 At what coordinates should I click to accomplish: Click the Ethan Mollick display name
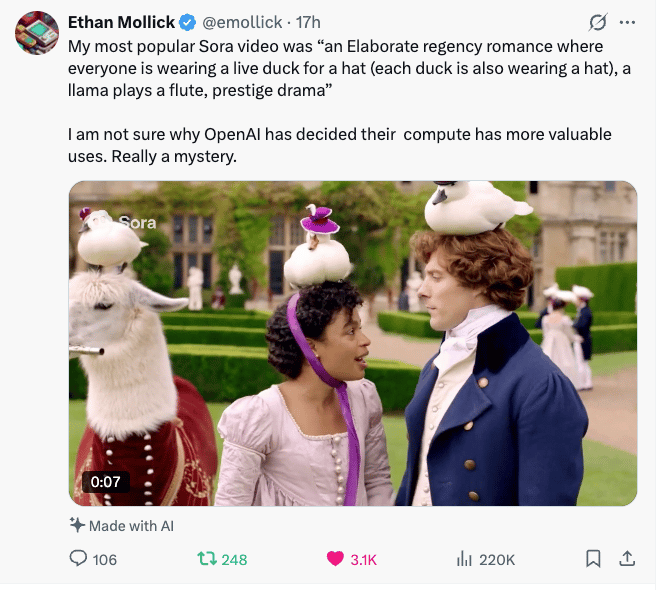[122, 22]
